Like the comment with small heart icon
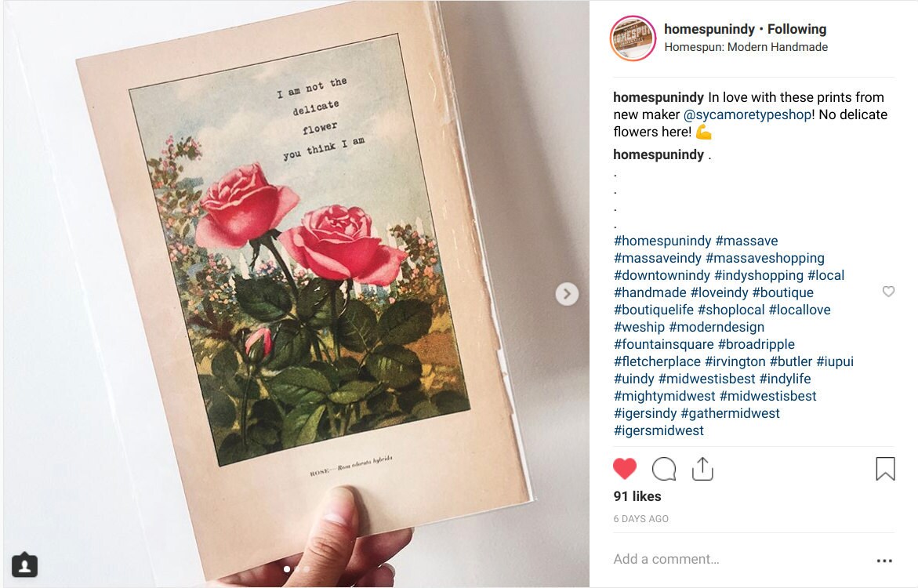This screenshot has width=918, height=588. tap(888, 291)
